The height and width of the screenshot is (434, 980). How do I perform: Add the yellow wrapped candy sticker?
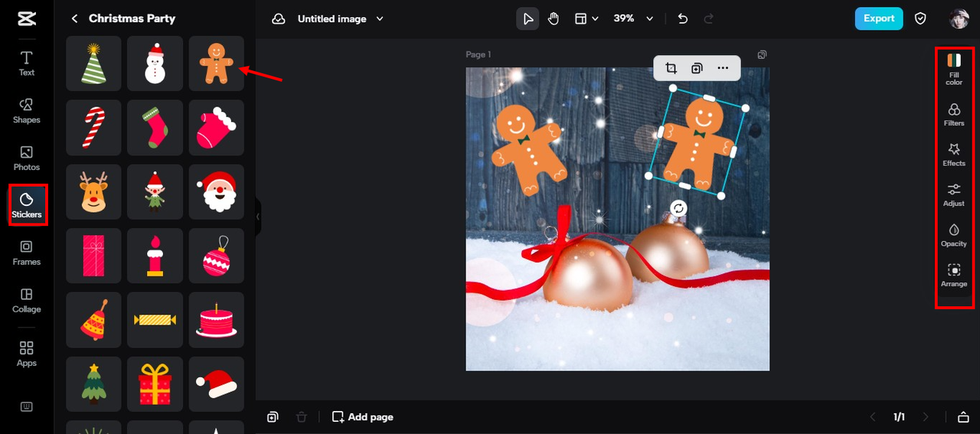pos(155,320)
